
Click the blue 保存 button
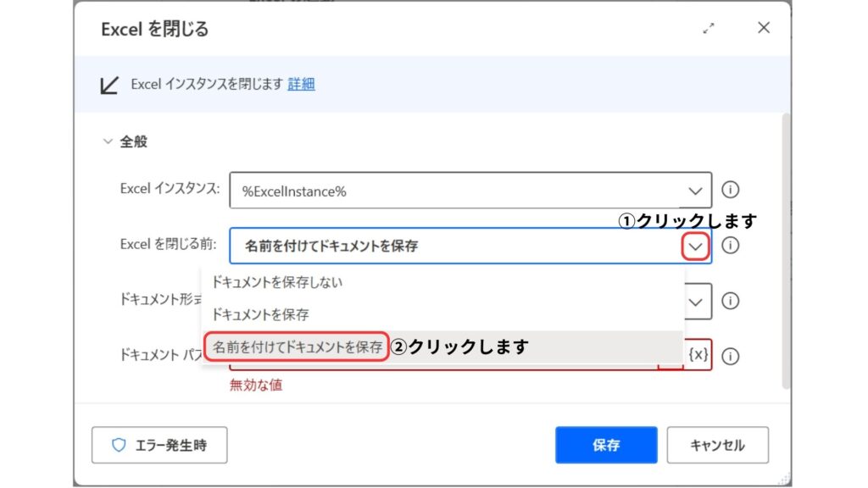click(x=606, y=445)
